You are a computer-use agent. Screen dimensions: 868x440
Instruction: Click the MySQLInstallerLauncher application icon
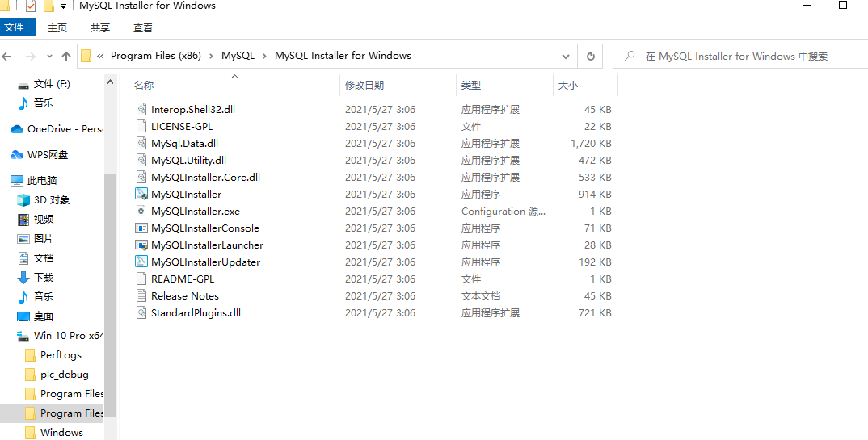coord(141,245)
